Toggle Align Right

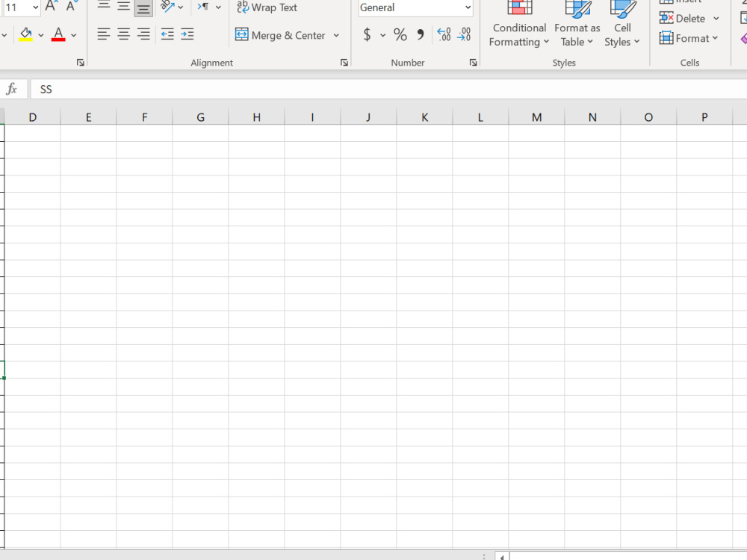143,34
